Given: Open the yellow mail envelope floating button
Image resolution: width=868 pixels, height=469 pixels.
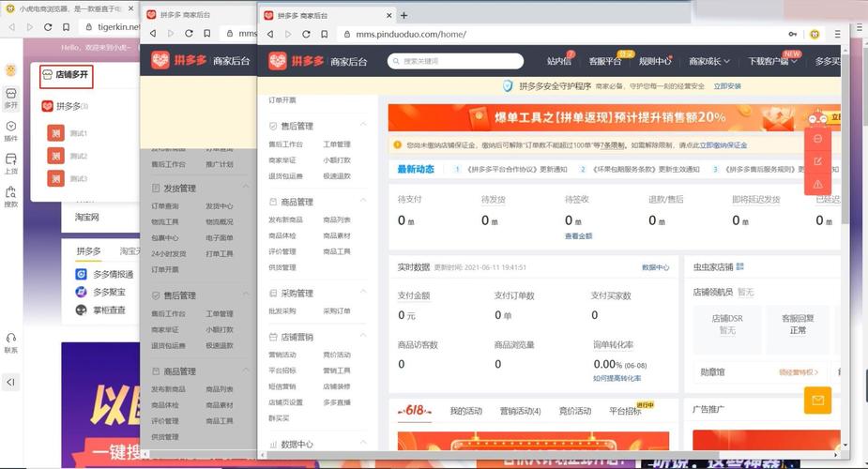Looking at the screenshot, I should pyautogui.click(x=817, y=400).
